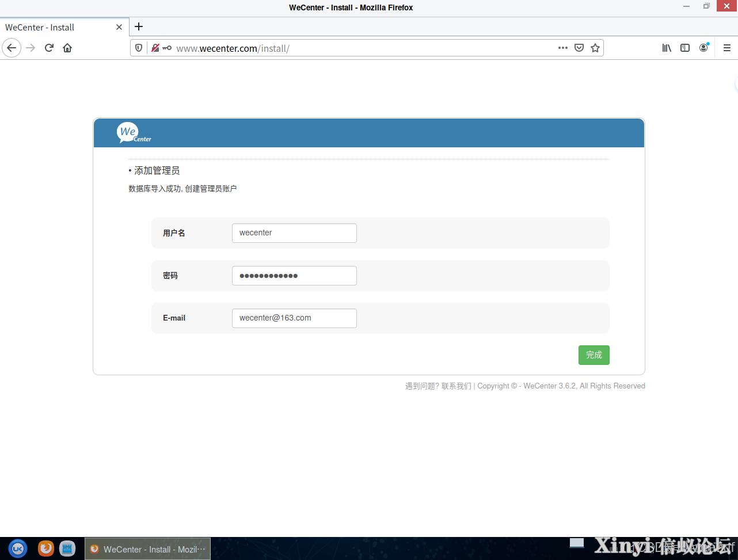
Task: Open a new browser tab
Action: coord(139,26)
